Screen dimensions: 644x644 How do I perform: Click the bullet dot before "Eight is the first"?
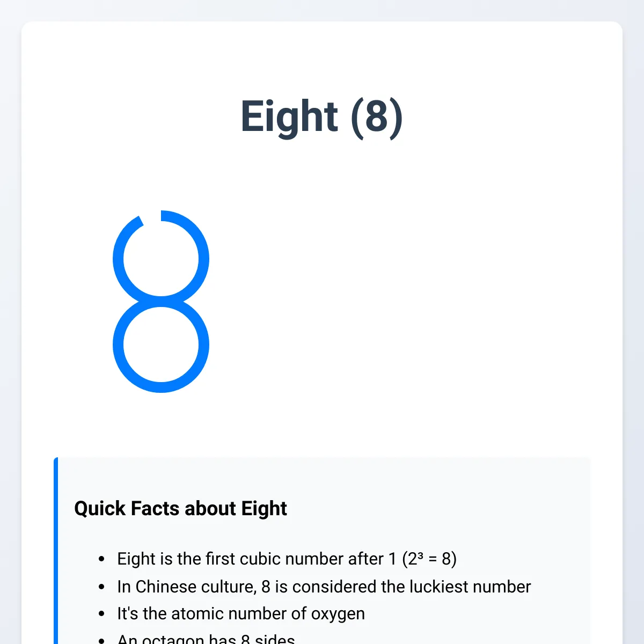(x=102, y=559)
